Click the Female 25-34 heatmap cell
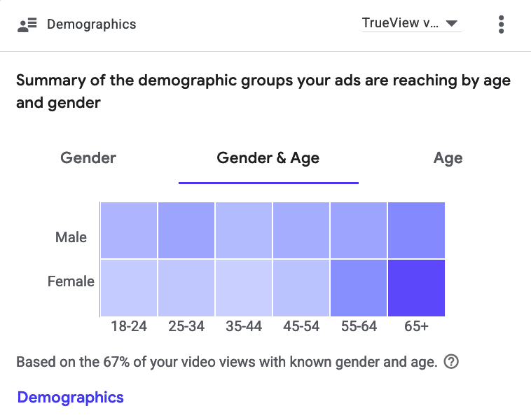 pyautogui.click(x=186, y=288)
